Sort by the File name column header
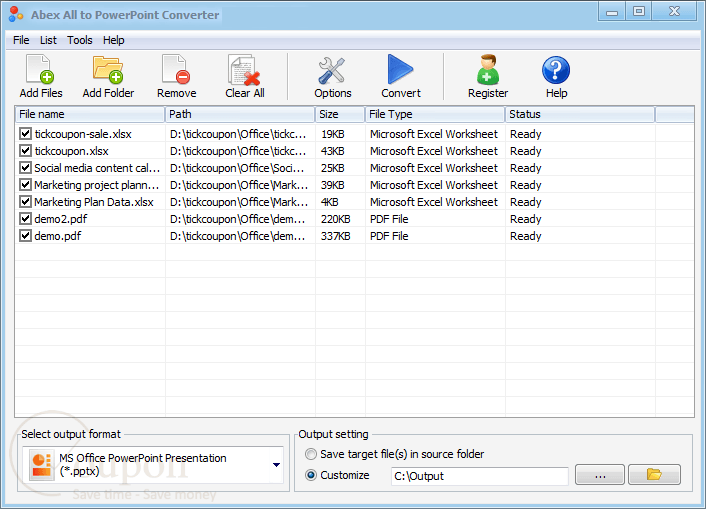706x509 pixels. click(90, 114)
